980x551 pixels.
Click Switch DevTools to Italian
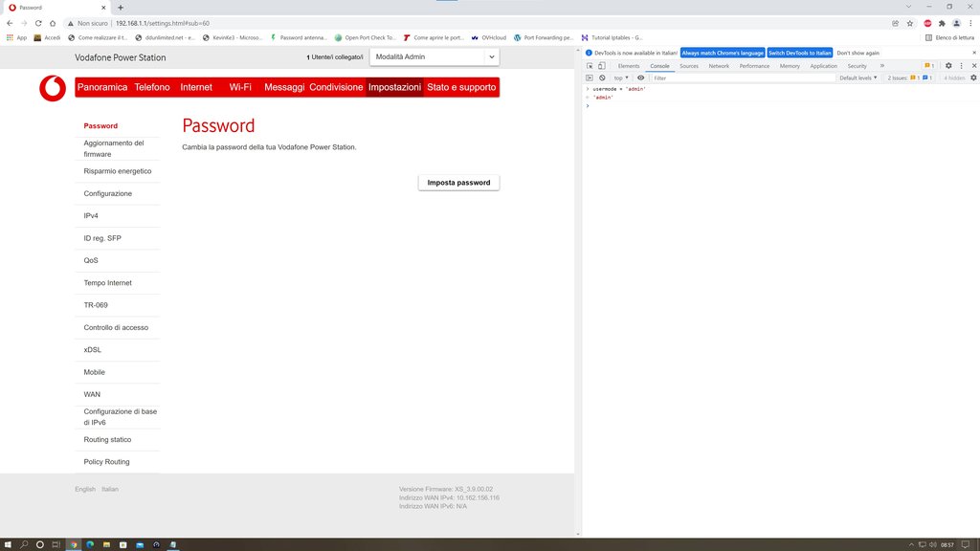click(800, 54)
